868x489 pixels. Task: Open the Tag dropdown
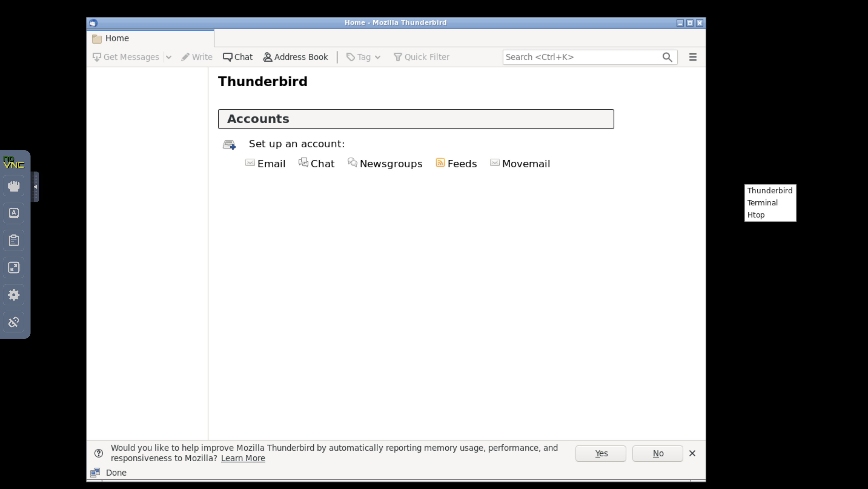pos(364,57)
